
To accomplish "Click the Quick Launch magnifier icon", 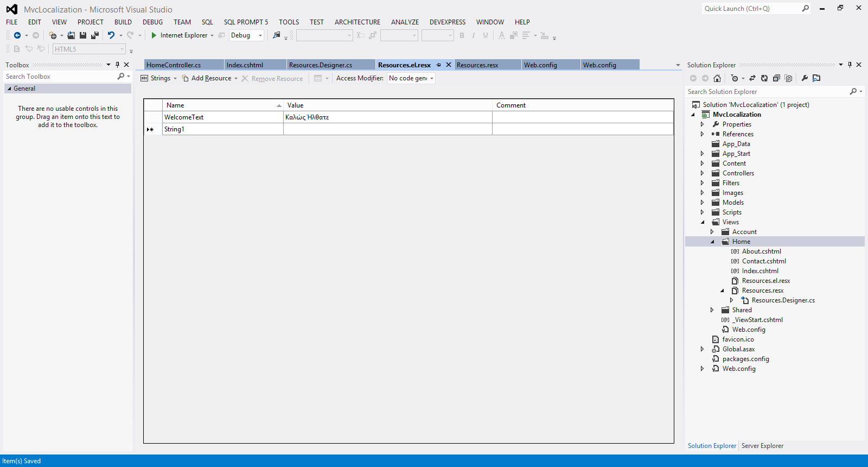I will [806, 8].
